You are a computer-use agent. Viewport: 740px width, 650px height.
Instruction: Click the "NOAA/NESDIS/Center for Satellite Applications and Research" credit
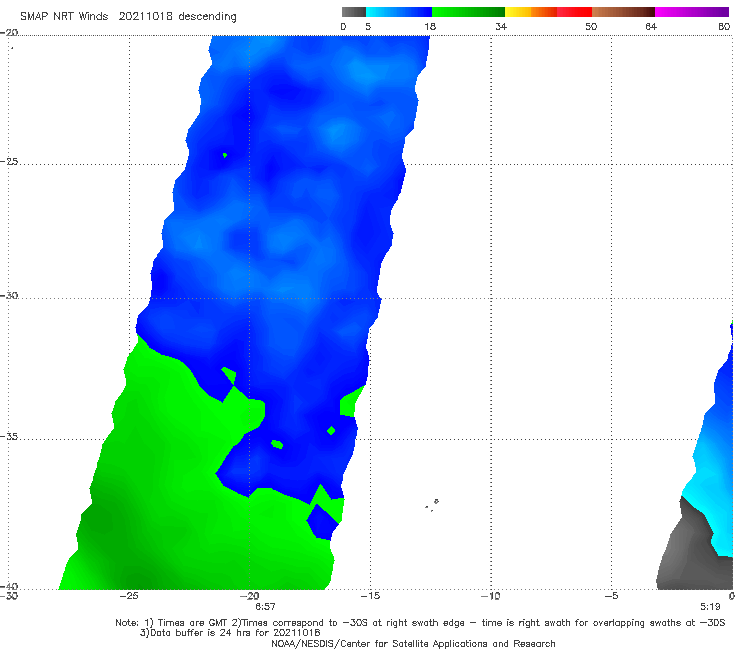[413, 644]
